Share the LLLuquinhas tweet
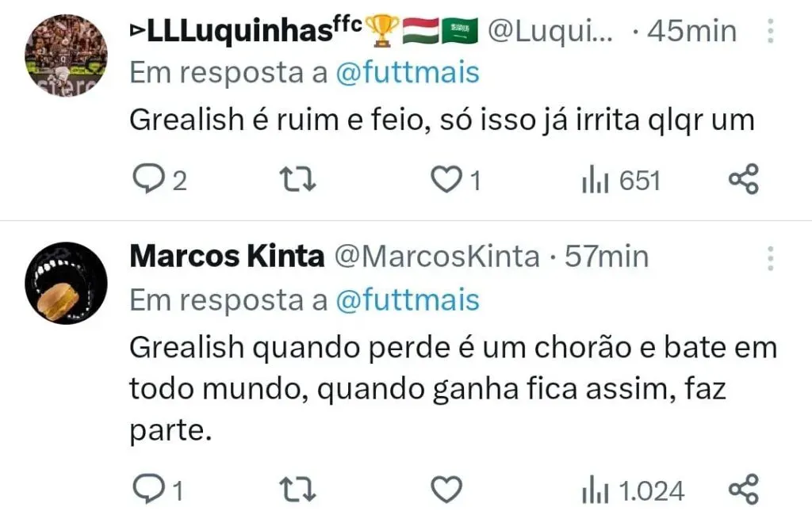The width and height of the screenshot is (812, 511). click(743, 181)
